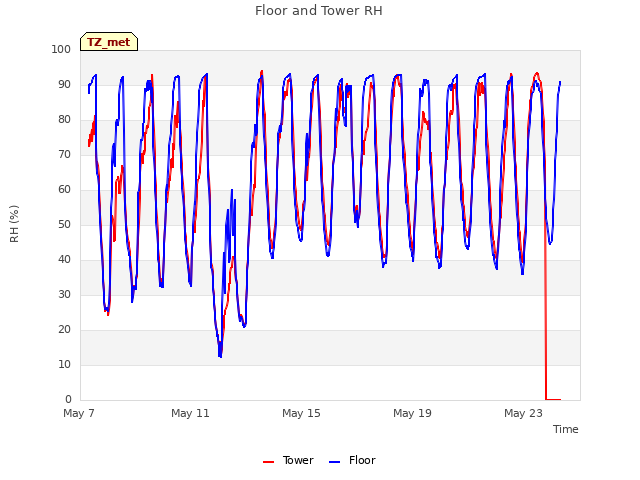Click the 30 y-axis tick label
The width and height of the screenshot is (640, 480).
(x=64, y=295)
